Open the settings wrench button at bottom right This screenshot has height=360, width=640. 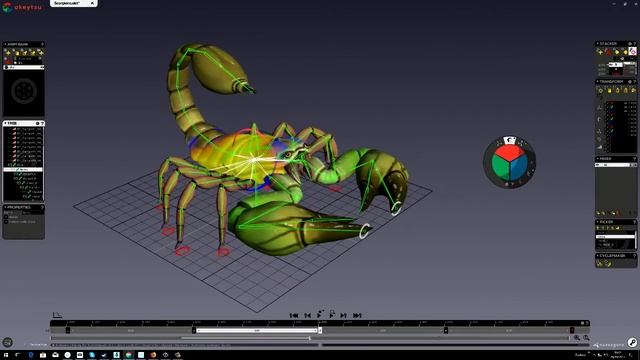pyautogui.click(x=632, y=342)
